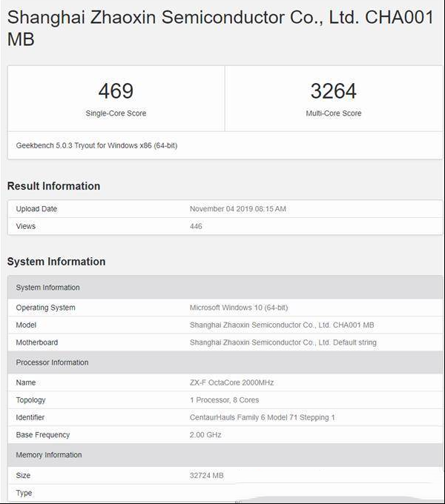Click the 'Base Frequency' row label

(43, 435)
